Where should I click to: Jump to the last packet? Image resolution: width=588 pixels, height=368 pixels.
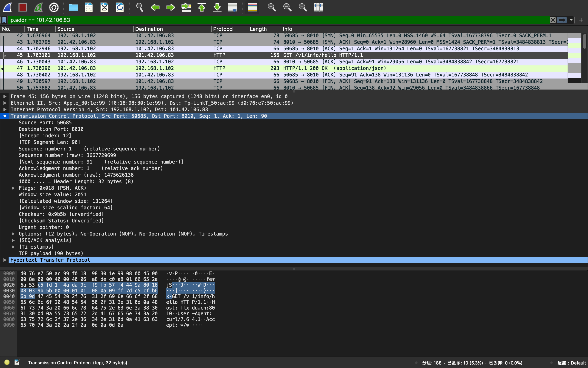[217, 7]
